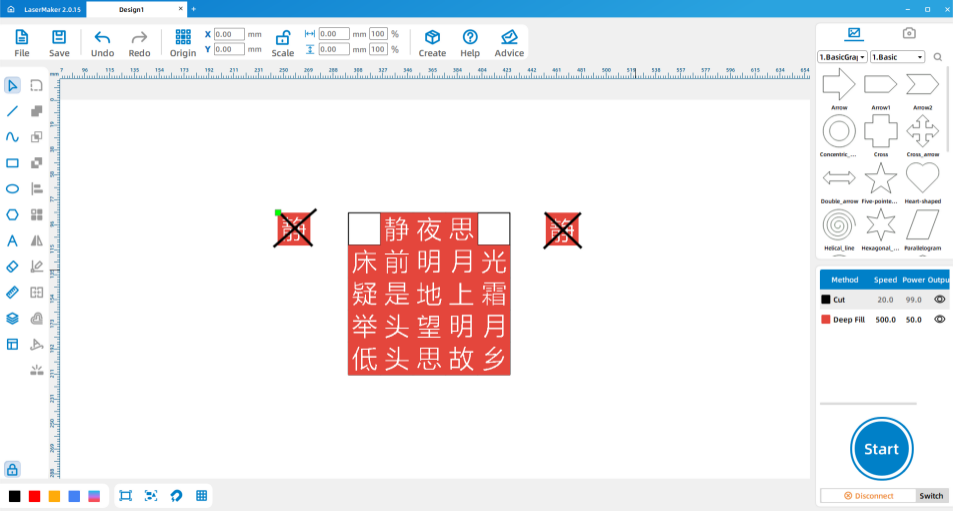Click the align-left bars icon
The height and width of the screenshot is (512, 953).
[36, 189]
